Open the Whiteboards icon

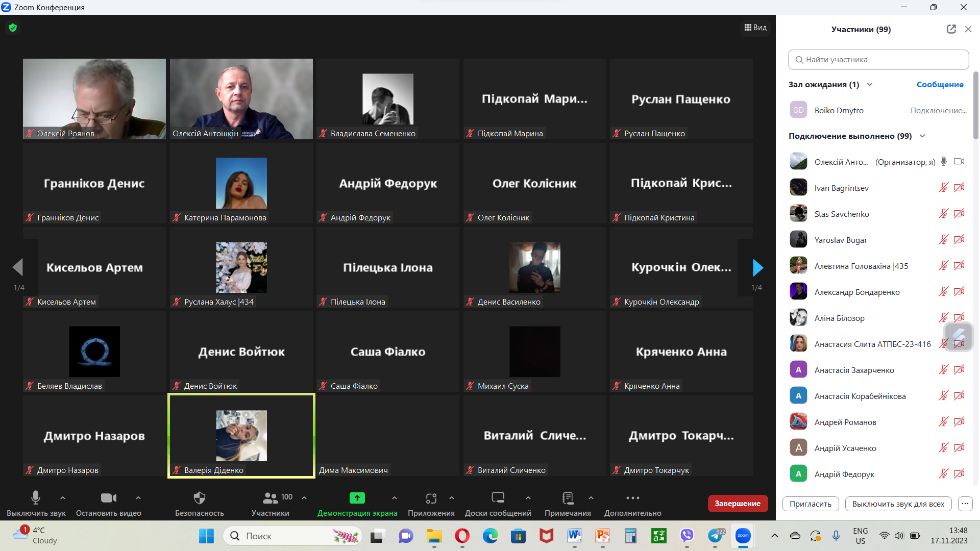coord(498,498)
